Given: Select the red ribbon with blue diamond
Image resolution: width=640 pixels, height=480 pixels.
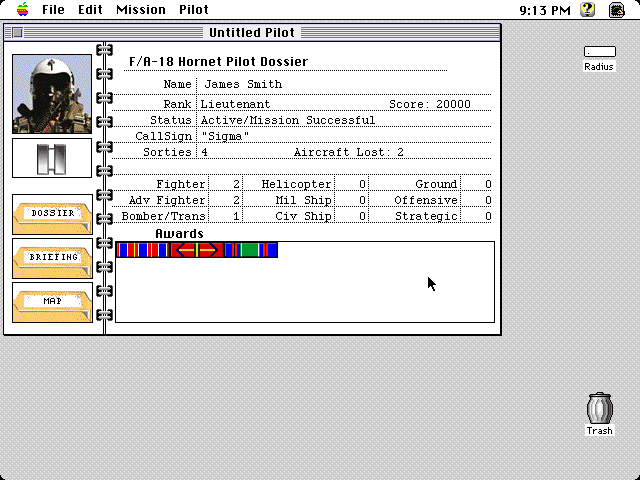Looking at the screenshot, I should tap(197, 250).
